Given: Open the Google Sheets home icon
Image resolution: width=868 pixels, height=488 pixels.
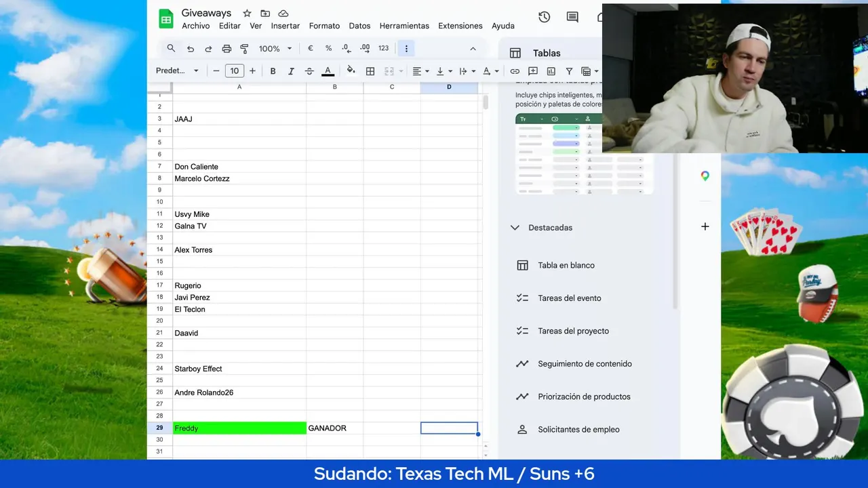Looking at the screenshot, I should pyautogui.click(x=166, y=19).
